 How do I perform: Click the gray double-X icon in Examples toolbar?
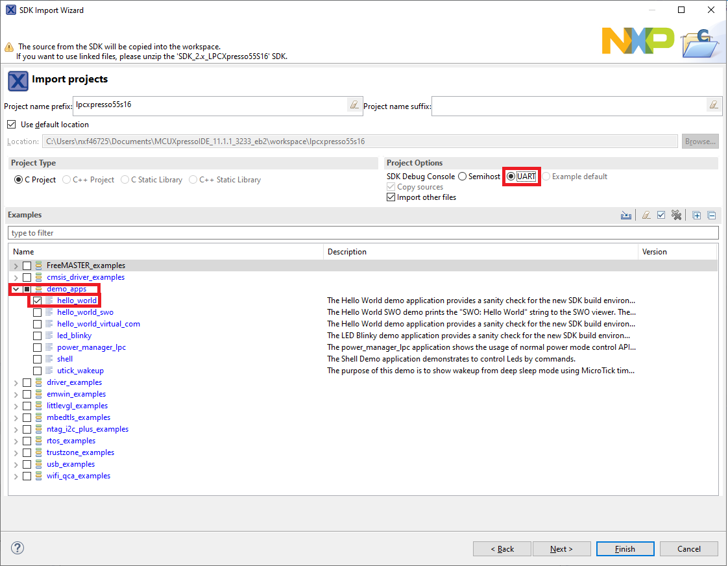click(676, 215)
